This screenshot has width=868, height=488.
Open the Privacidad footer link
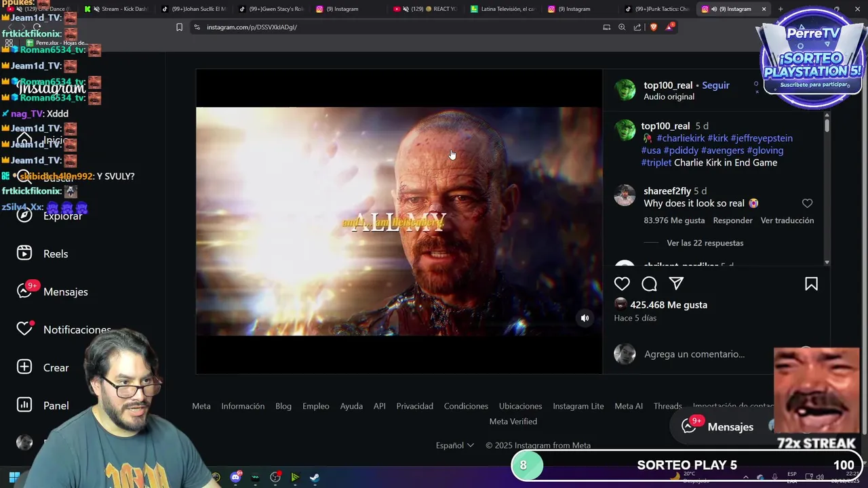pos(415,406)
